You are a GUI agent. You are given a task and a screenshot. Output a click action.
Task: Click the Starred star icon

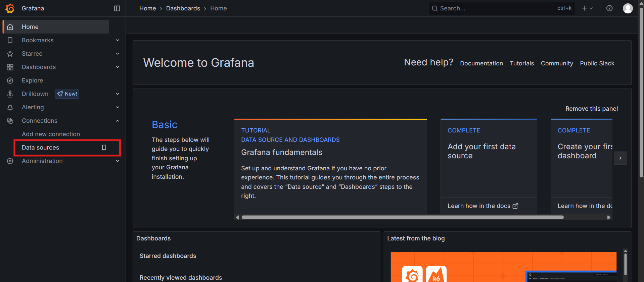click(10, 54)
